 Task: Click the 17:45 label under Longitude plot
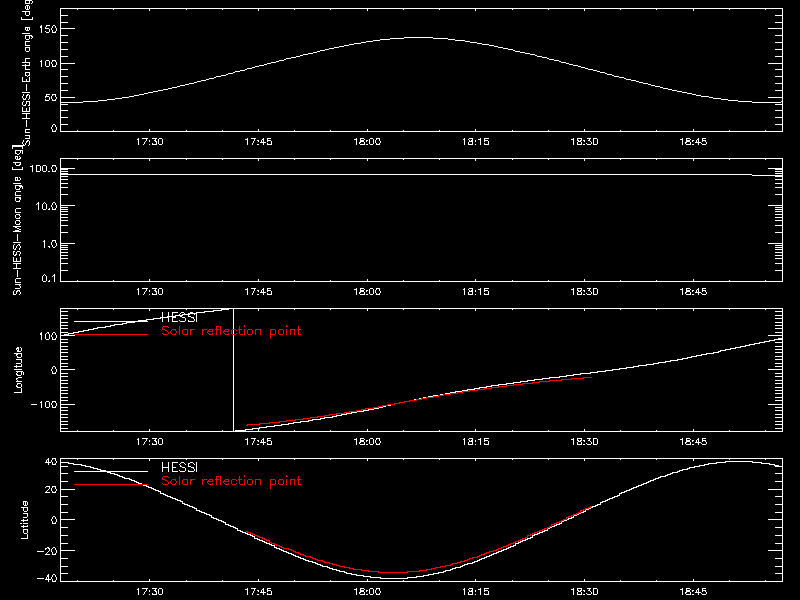point(258,442)
